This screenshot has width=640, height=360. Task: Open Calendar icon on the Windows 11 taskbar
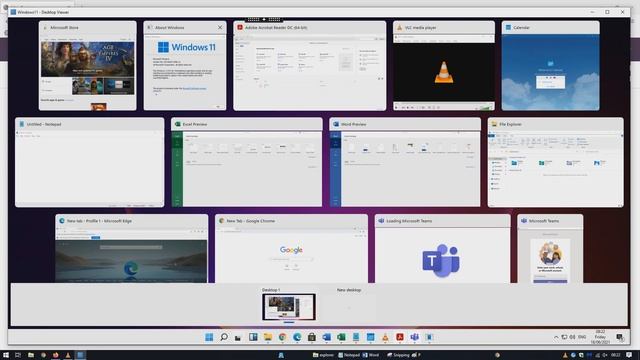371,337
